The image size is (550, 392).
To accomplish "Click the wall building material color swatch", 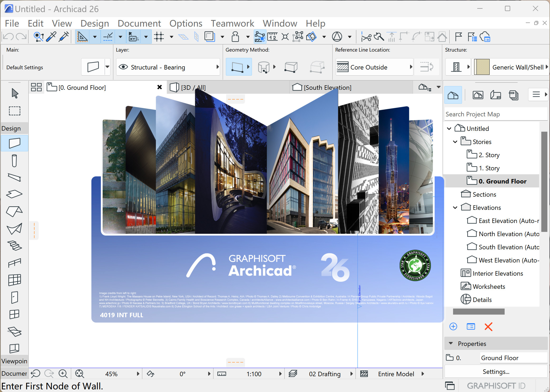I will click(482, 67).
